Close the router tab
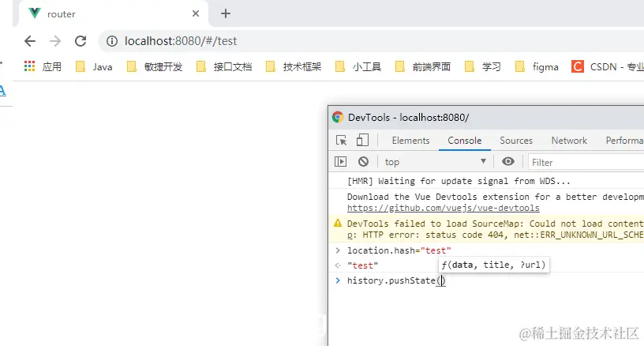 (196, 13)
